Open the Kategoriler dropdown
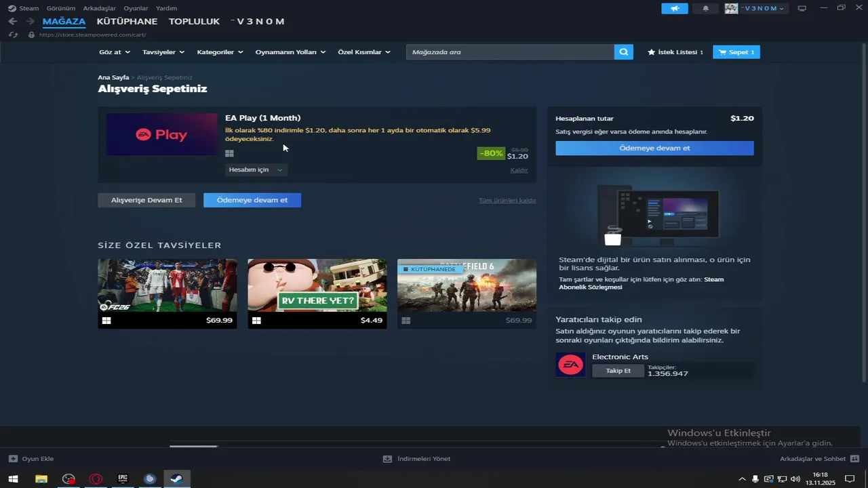The image size is (868, 488). pos(220,52)
